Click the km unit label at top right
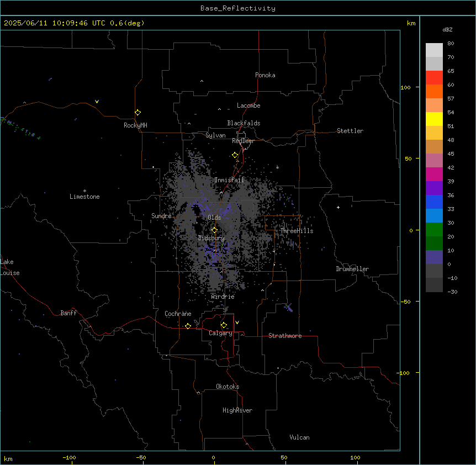 click(411, 23)
